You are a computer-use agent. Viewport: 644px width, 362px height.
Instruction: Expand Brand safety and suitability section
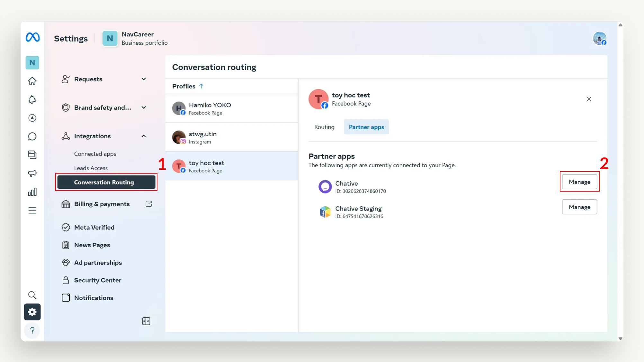[x=144, y=108]
